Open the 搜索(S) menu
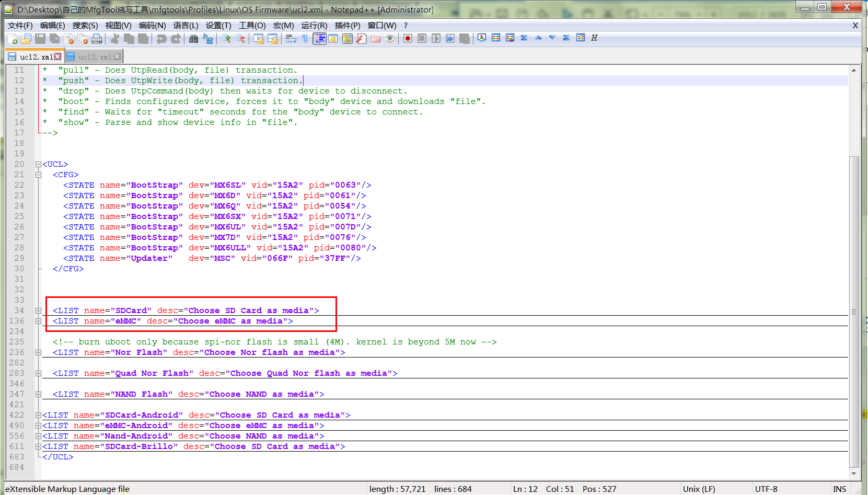Screen dimensions: 868x495 pyautogui.click(x=85, y=25)
